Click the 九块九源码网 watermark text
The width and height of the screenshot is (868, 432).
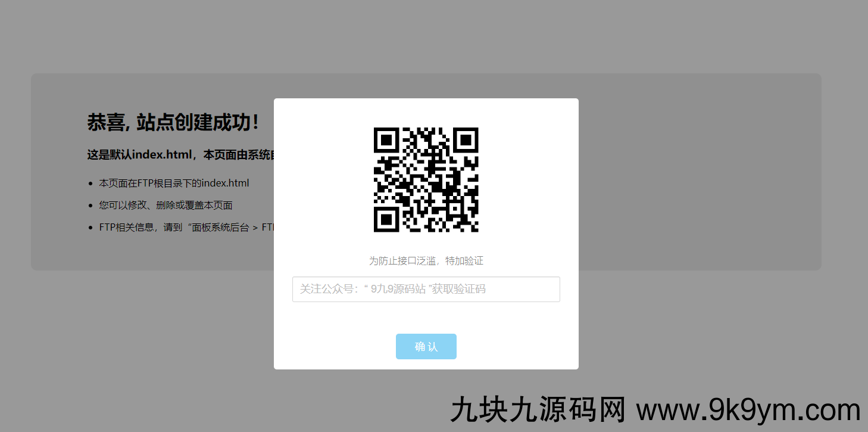click(x=538, y=411)
